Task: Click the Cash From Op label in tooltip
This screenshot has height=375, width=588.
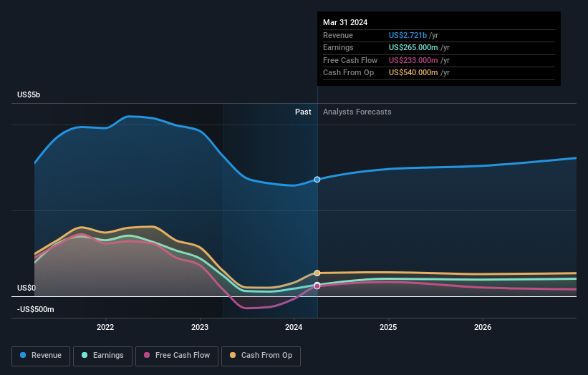Action: 348,73
